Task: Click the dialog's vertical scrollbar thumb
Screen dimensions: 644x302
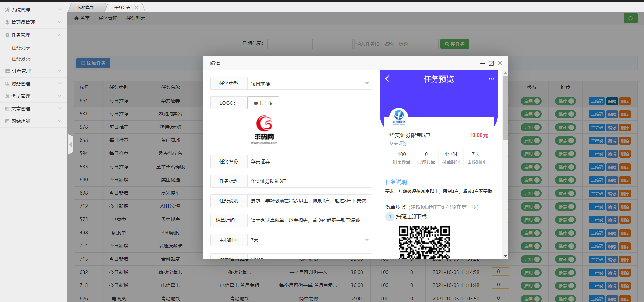Action: tap(505, 108)
